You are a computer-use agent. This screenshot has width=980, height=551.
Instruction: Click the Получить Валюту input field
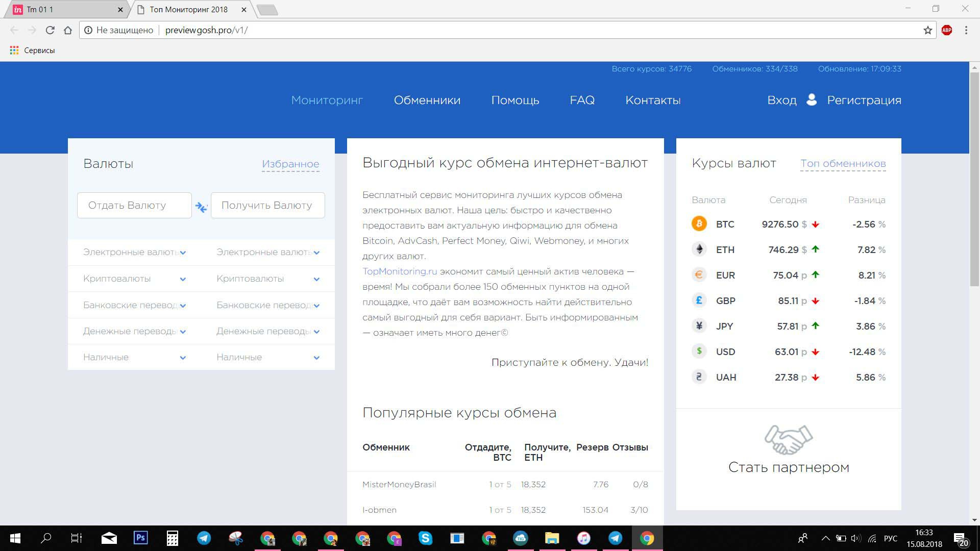(267, 205)
